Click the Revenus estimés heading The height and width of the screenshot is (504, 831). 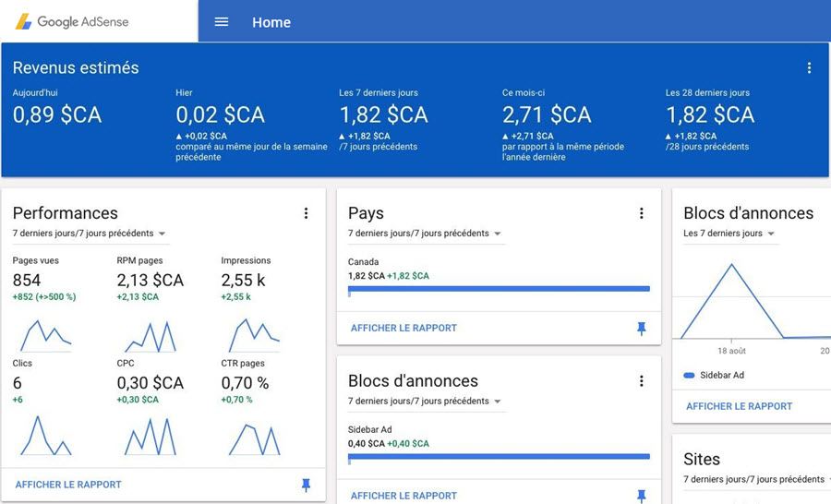(76, 67)
